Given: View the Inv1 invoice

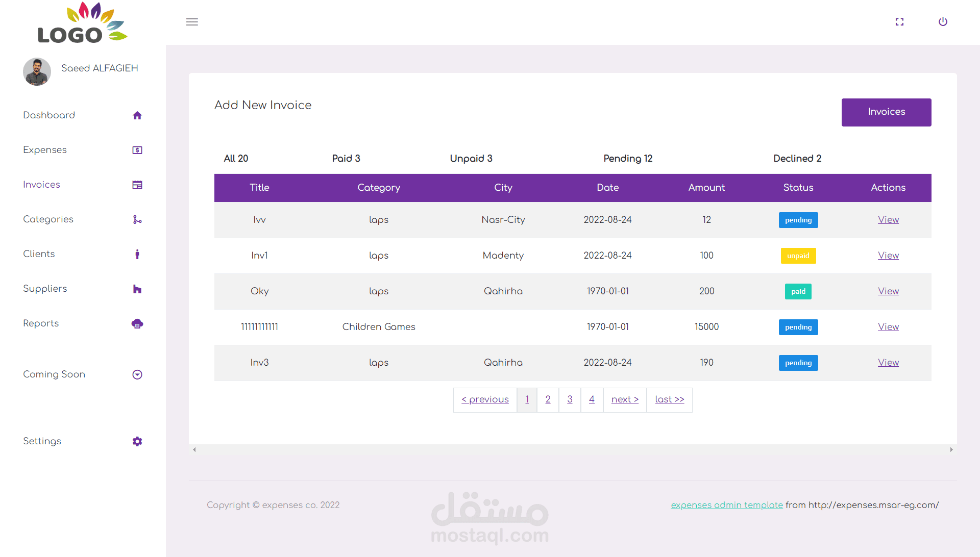Looking at the screenshot, I should pos(888,256).
